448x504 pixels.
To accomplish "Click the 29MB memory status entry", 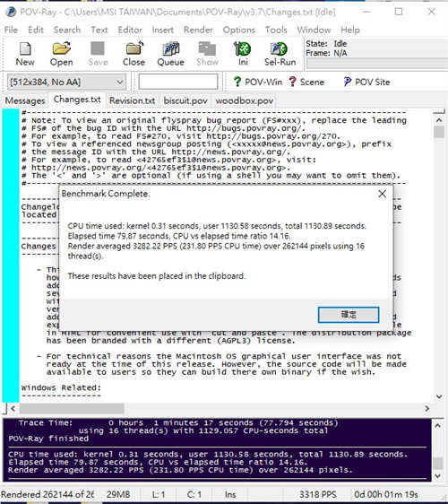I will (x=118, y=494).
